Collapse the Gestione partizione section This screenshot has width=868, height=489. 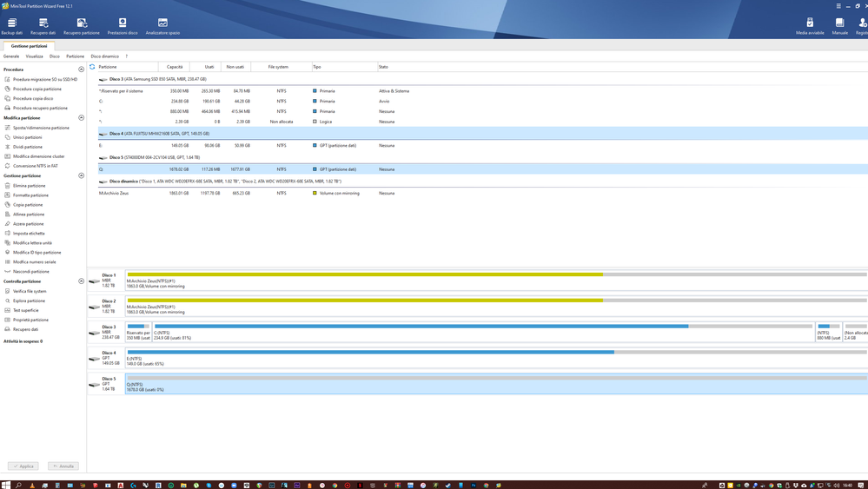coord(82,176)
